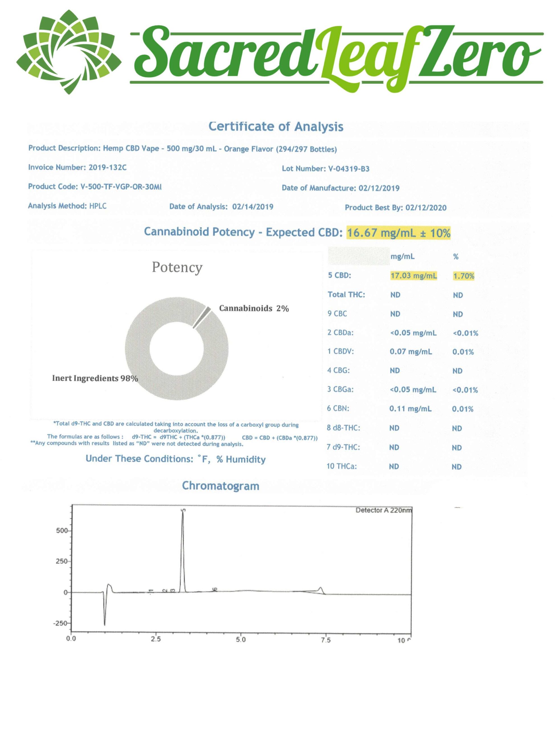Click the highlighted 16.67 mg/mL expected CBD

pyautogui.click(x=398, y=232)
